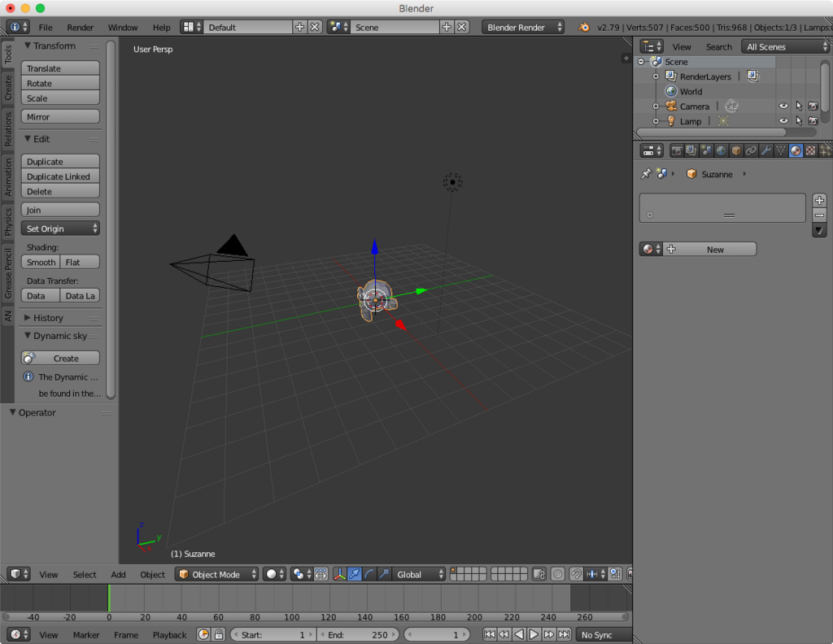Open the Render Layers properties tab
The image size is (833, 644).
coord(691,150)
